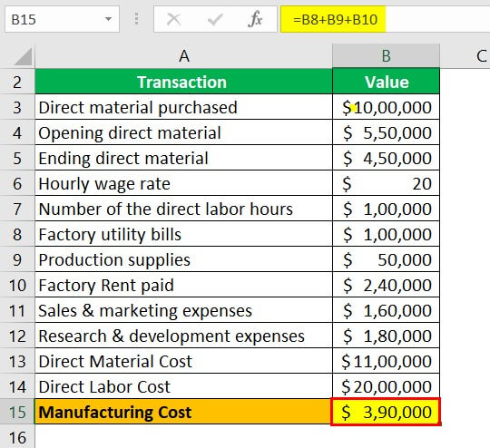This screenshot has height=448, width=490.
Task: Select row 7 header
Action: point(17,209)
